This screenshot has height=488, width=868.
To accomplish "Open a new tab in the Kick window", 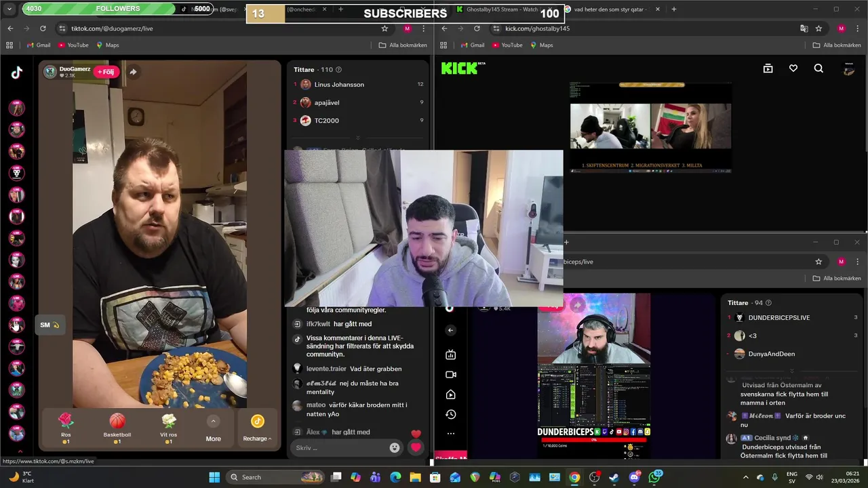I will coord(673,9).
